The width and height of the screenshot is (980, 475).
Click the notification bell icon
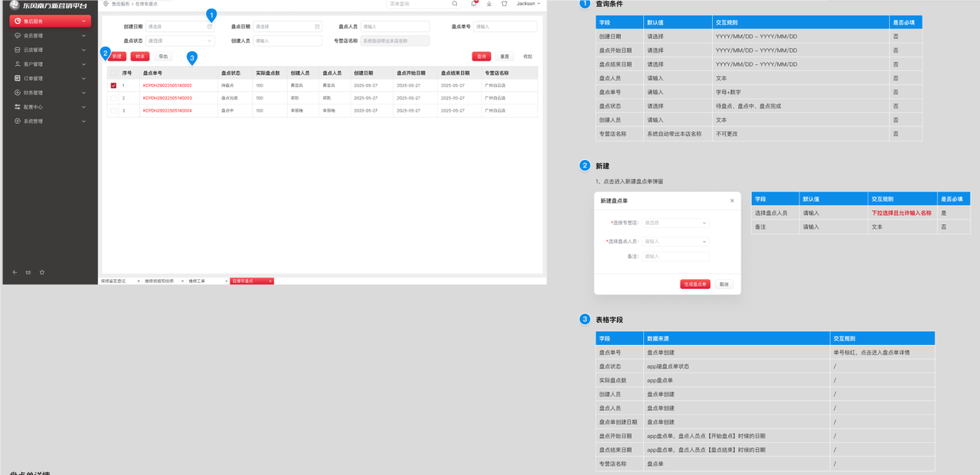tap(474, 4)
